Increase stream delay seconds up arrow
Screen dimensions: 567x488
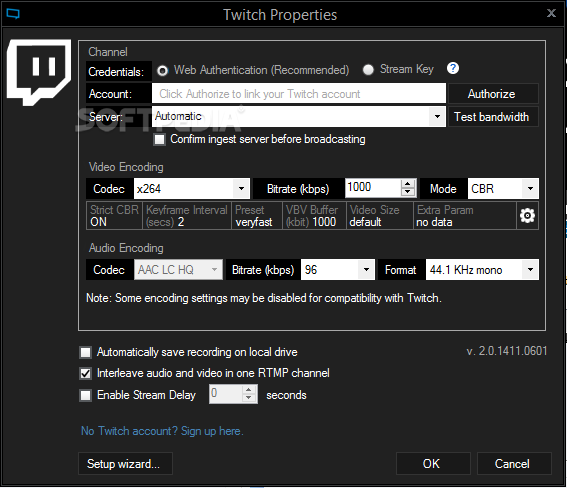pyautogui.click(x=248, y=390)
